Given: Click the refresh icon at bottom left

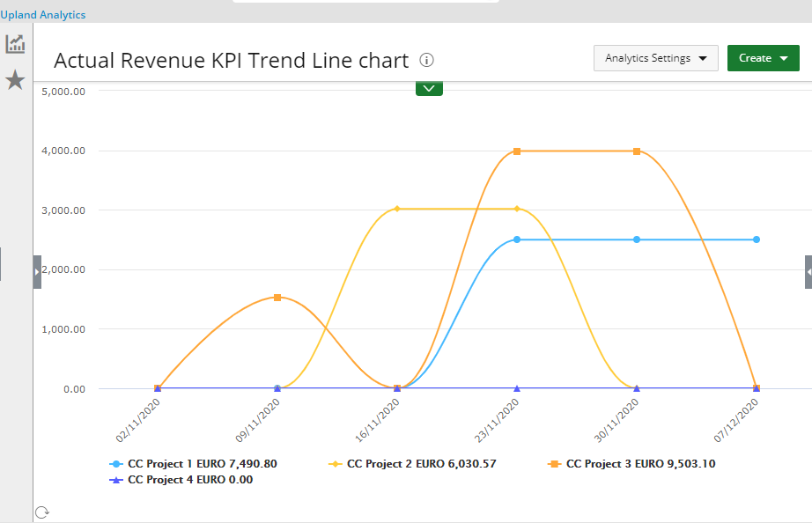Looking at the screenshot, I should tap(41, 512).
